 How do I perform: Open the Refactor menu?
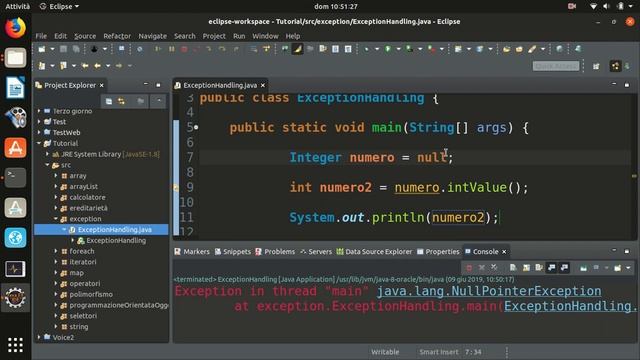click(x=117, y=36)
